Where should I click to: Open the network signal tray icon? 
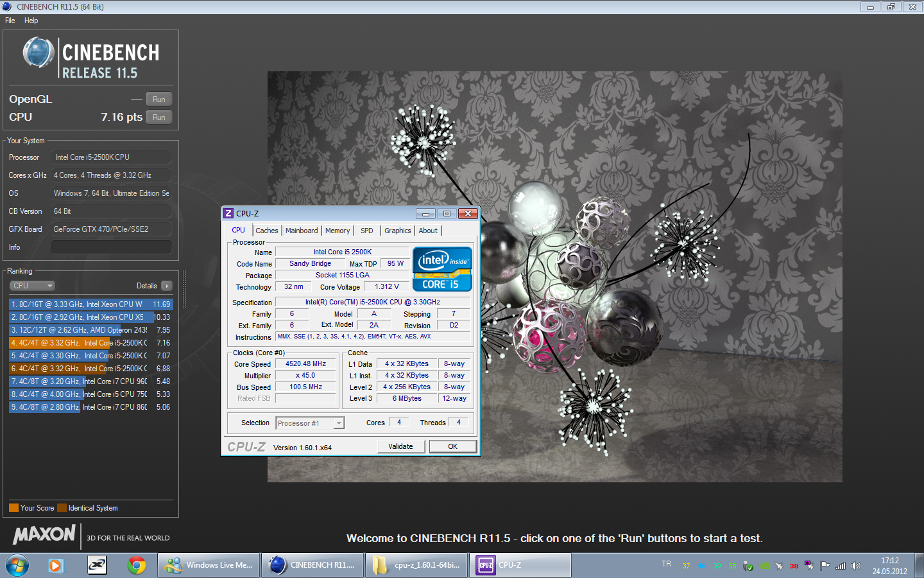pos(841,566)
